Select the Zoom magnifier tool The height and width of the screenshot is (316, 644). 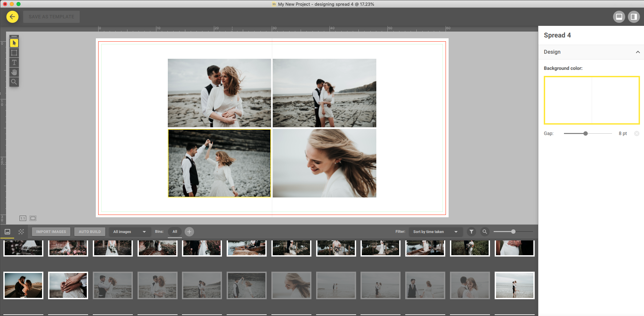coord(14,82)
